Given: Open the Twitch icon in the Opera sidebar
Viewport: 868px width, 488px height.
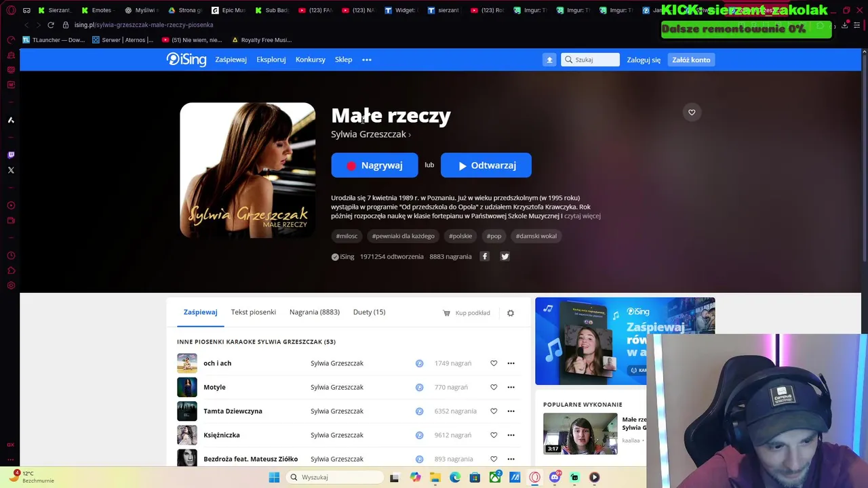Looking at the screenshot, I should pyautogui.click(x=11, y=155).
